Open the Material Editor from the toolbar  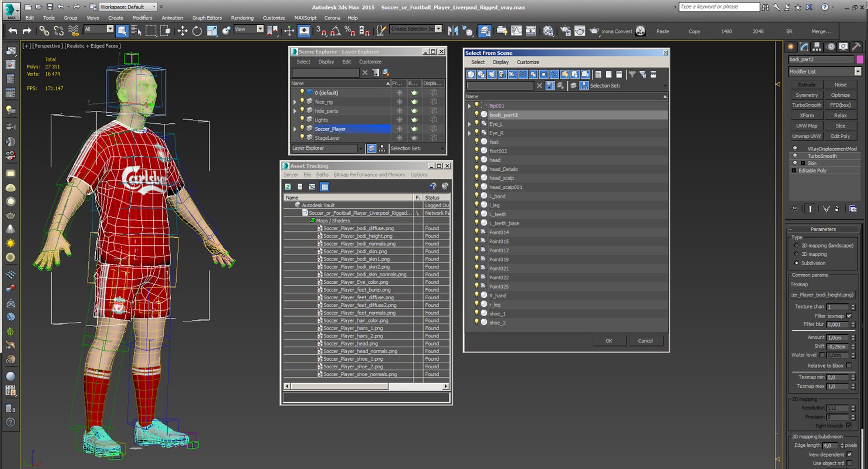coord(548,31)
